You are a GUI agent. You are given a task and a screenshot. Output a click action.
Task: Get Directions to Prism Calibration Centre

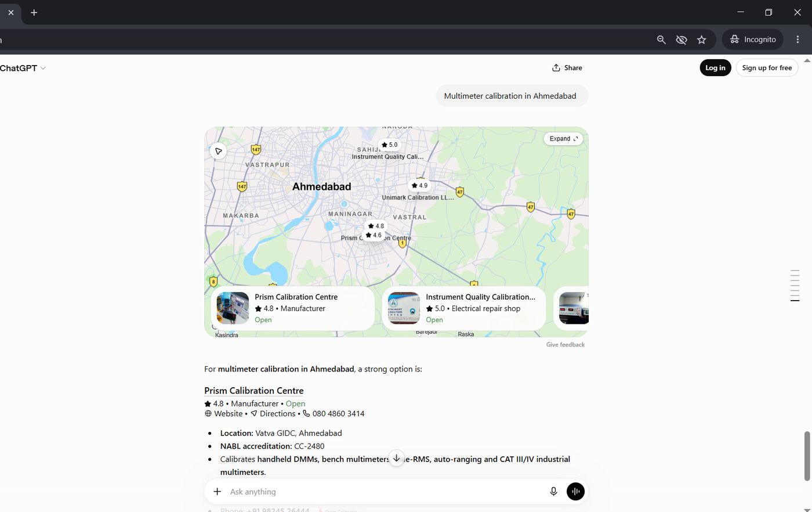(273, 414)
